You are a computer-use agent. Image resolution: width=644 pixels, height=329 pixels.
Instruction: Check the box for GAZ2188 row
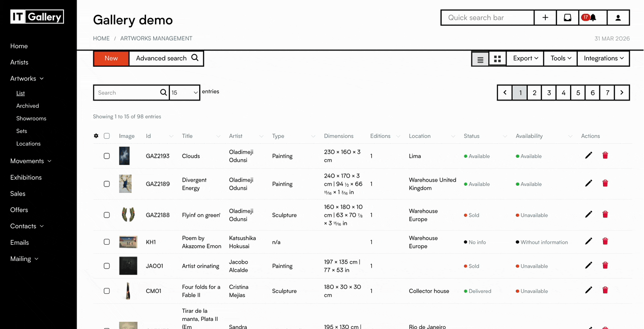(107, 215)
